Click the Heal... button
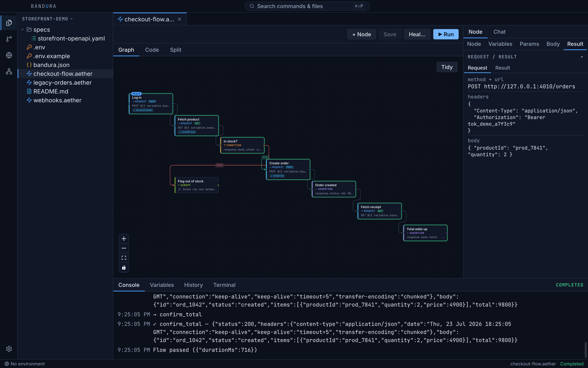Screen dimensions: 588x368 click(417, 34)
